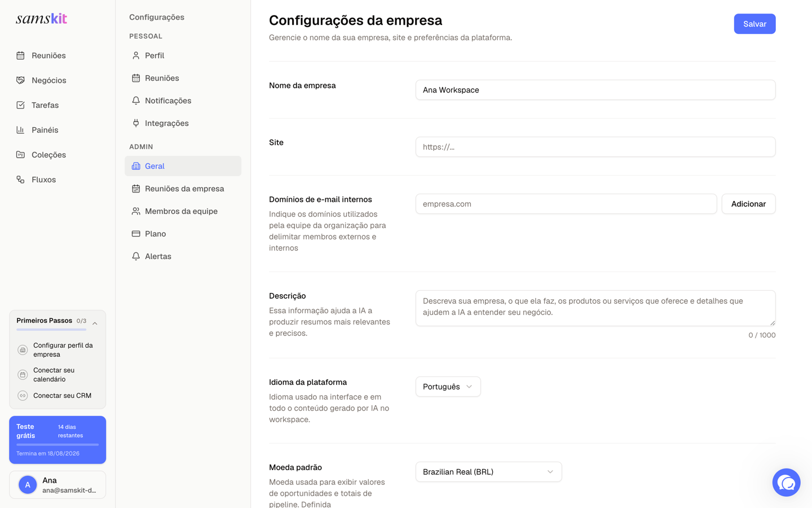This screenshot has width=812, height=508.
Task: Focus the internal email domain field
Action: 566,204
